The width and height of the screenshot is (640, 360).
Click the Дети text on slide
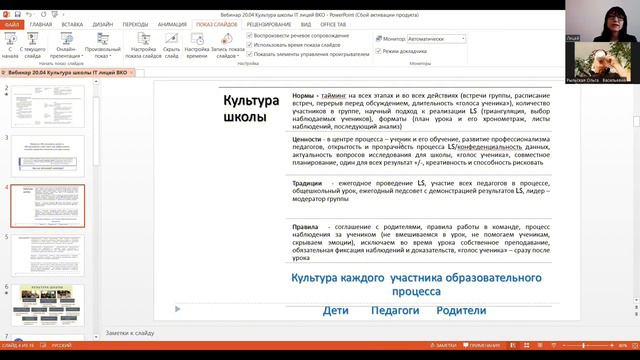pos(336,311)
